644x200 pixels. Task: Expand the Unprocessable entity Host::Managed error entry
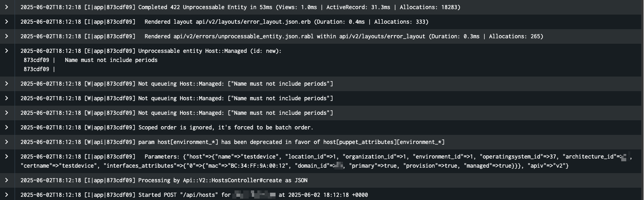click(6, 51)
